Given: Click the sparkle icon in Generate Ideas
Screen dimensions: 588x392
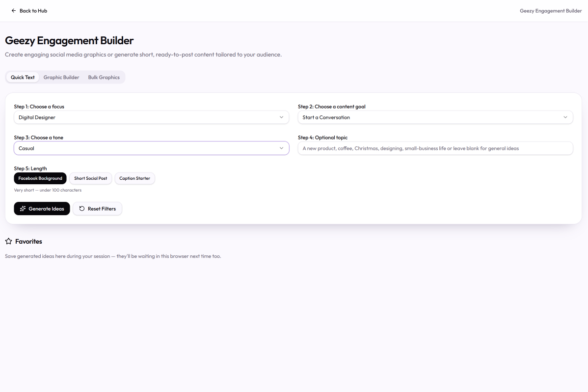Looking at the screenshot, I should [x=23, y=209].
